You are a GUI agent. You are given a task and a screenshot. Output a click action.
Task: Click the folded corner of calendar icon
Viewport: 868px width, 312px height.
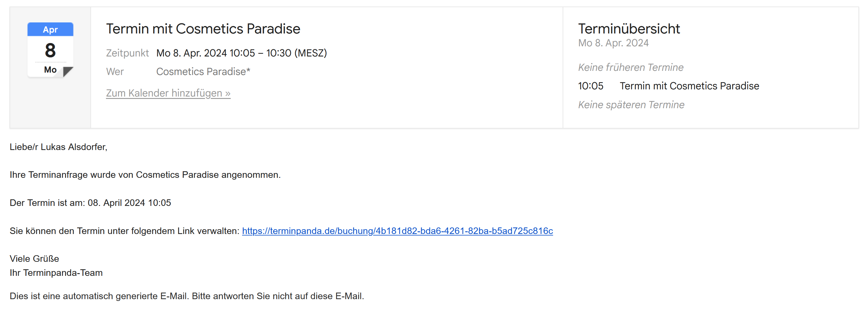tap(68, 72)
